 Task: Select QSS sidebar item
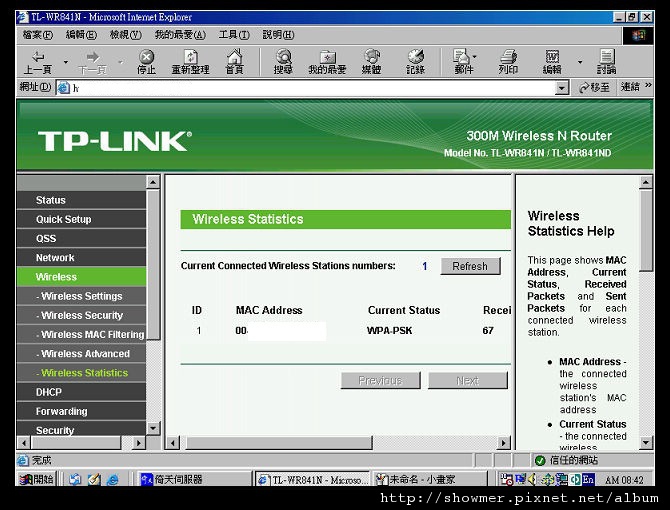point(81,238)
